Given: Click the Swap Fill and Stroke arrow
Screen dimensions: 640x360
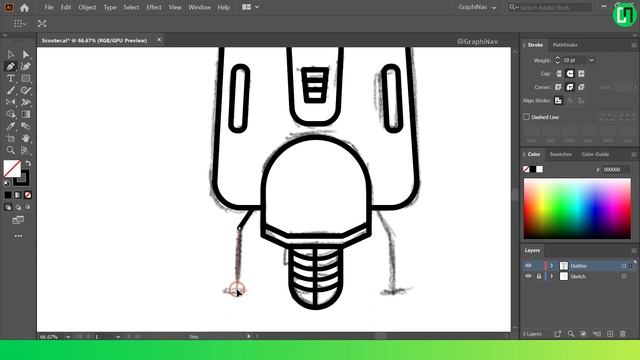Looking at the screenshot, I should [x=28, y=163].
